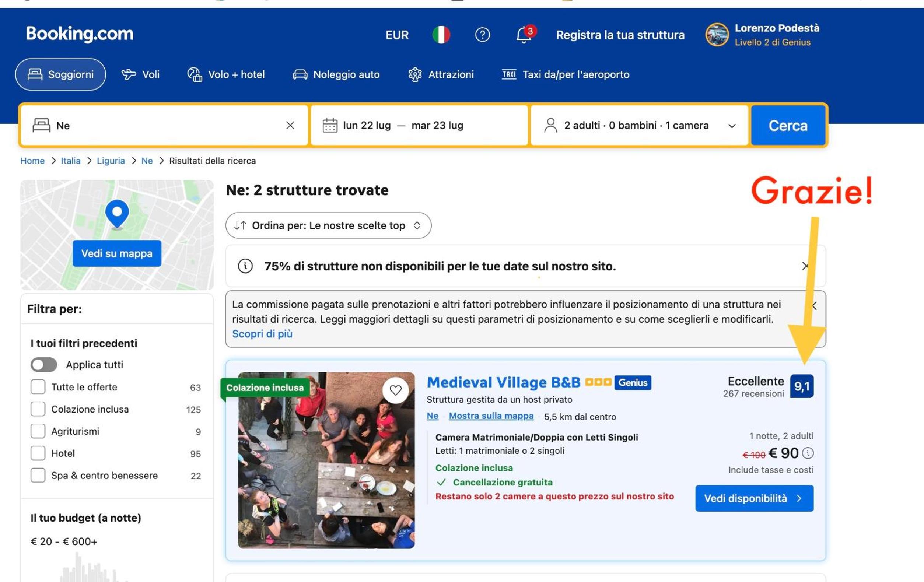924x582 pixels.
Task: Click the calendar icon in date field
Action: [x=330, y=125]
